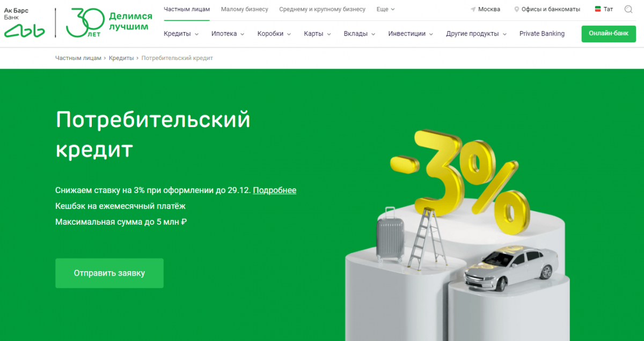Click the Ak Bars Bank logo
This screenshot has width=644, height=341.
(24, 23)
